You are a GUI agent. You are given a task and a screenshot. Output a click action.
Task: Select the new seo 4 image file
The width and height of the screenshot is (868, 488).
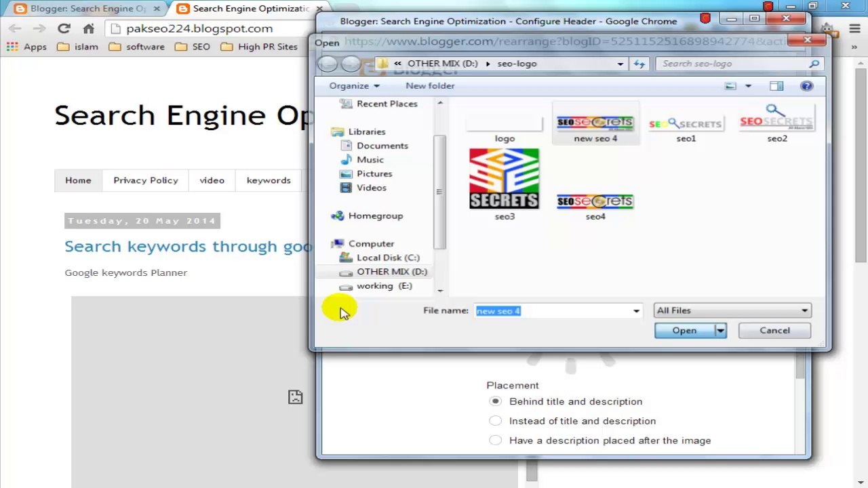point(595,125)
